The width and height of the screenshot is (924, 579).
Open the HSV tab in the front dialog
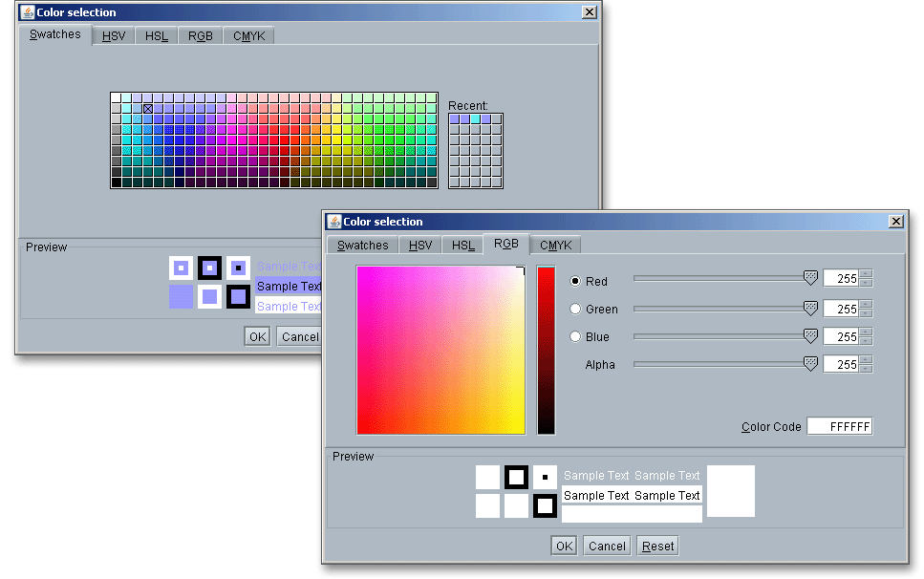pyautogui.click(x=420, y=246)
